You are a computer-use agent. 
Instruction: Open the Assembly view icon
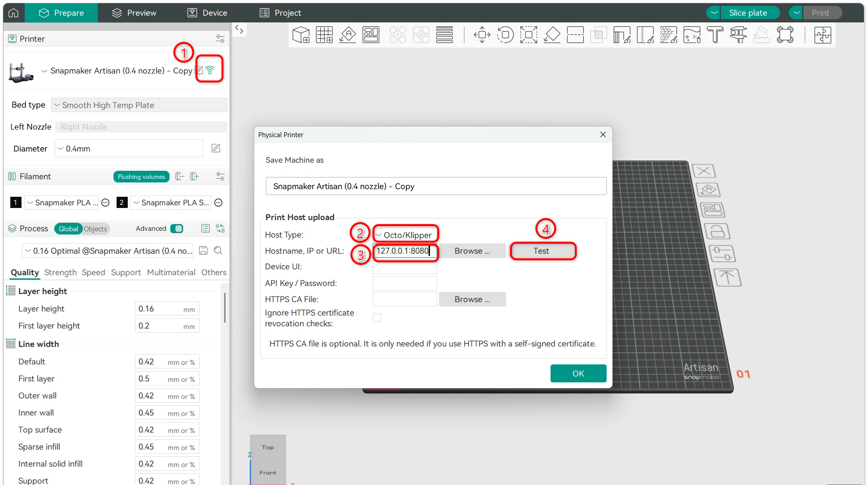(823, 35)
